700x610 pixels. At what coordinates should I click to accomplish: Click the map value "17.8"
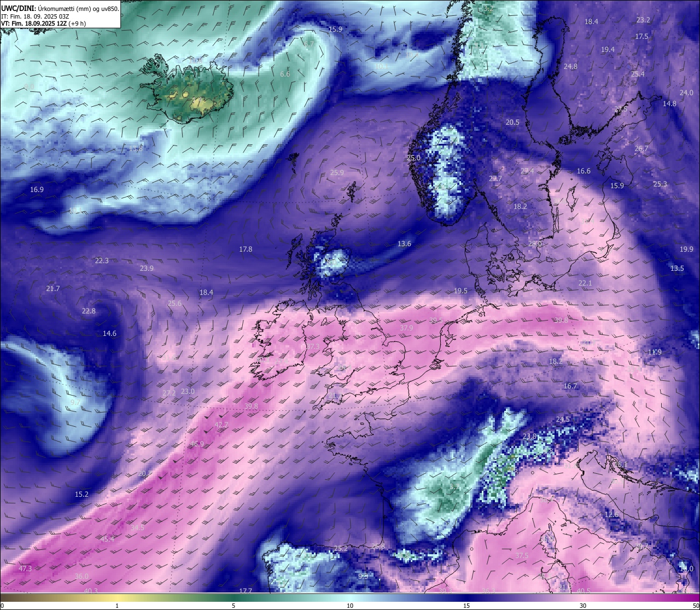[246, 249]
